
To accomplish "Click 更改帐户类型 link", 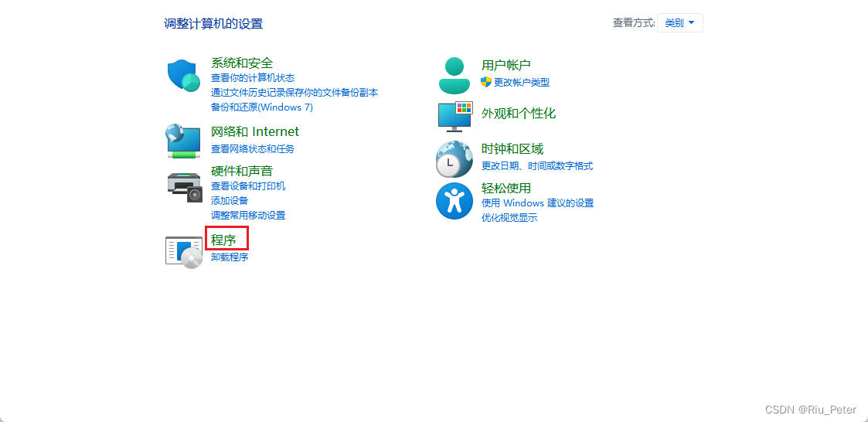I will pos(522,83).
